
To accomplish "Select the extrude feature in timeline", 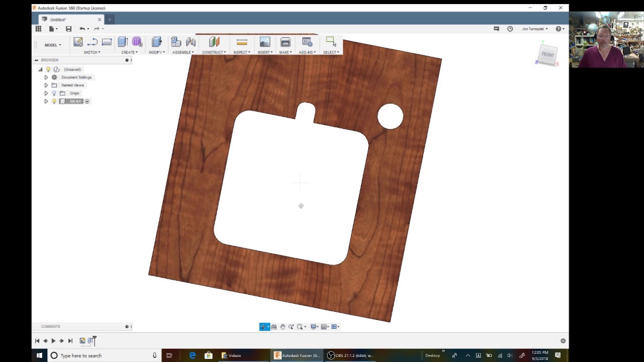I will pos(91,341).
